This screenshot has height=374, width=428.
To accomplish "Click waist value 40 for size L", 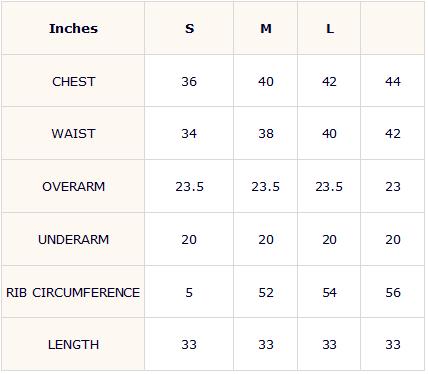I will pos(329,134).
